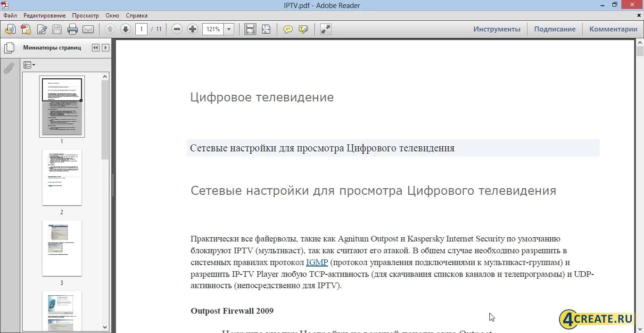The width and height of the screenshot is (644, 333).
Task: Open the Page Thumbnails panel icon
Action: [x=9, y=48]
